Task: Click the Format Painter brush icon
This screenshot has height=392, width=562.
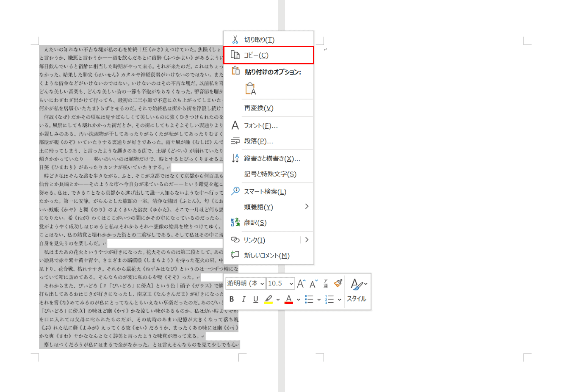Action: [x=338, y=283]
